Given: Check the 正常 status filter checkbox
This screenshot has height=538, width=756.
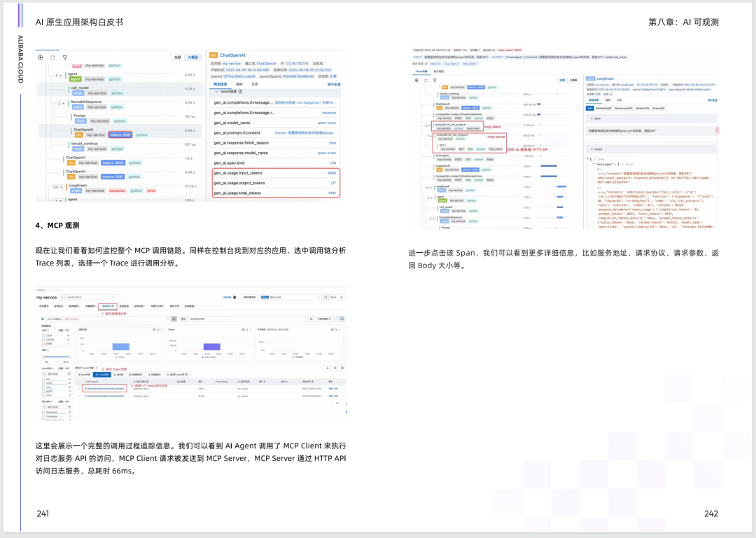Looking at the screenshot, I should [x=43, y=336].
